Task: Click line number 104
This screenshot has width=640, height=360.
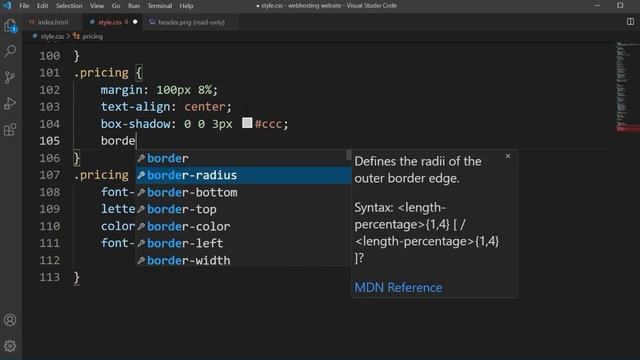Action: (50, 124)
